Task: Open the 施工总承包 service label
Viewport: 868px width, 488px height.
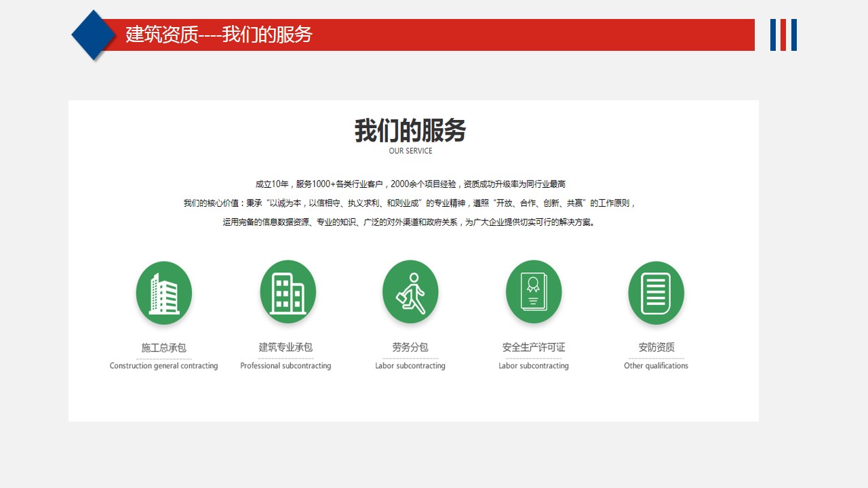Action: pos(163,348)
